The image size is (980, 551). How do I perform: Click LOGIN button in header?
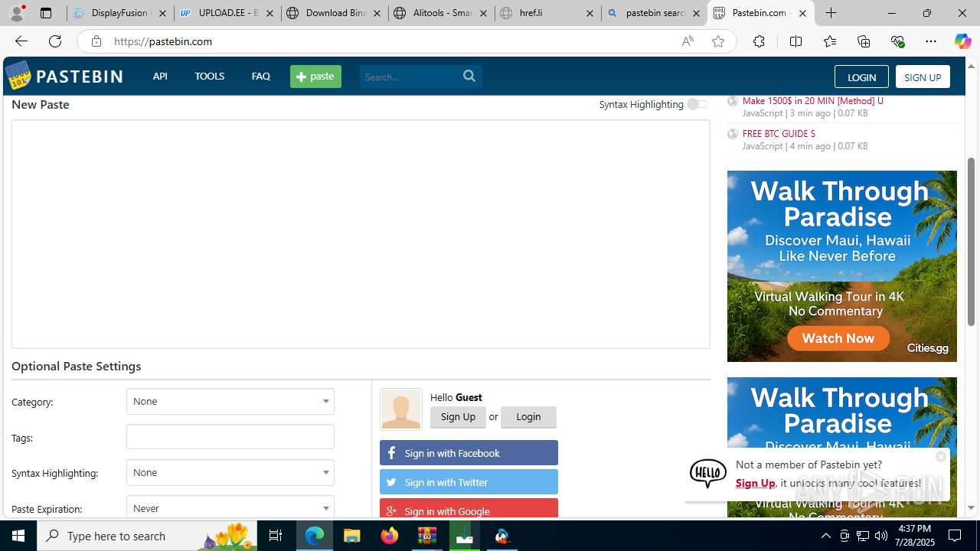pos(861,77)
